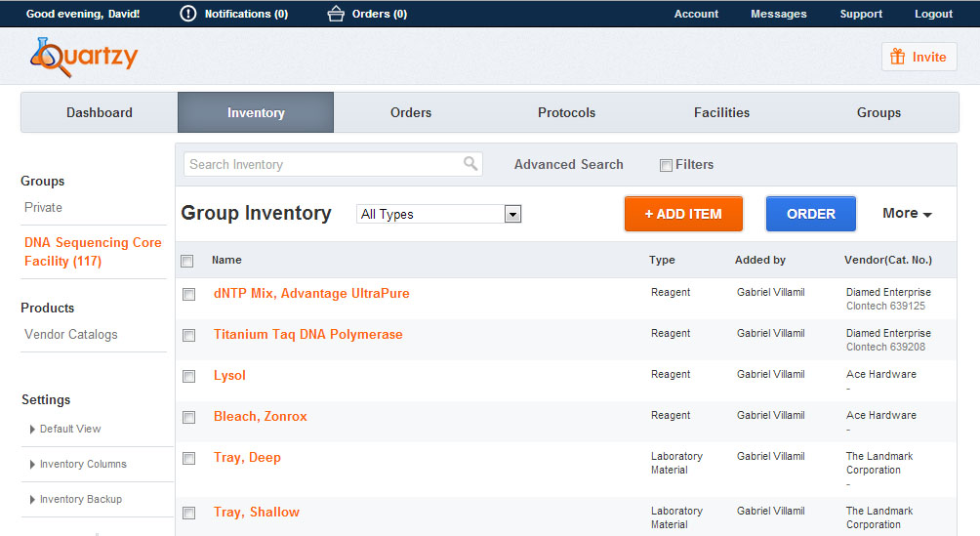Click the orders basket icon
The height and width of the screenshot is (536, 980).
(336, 14)
